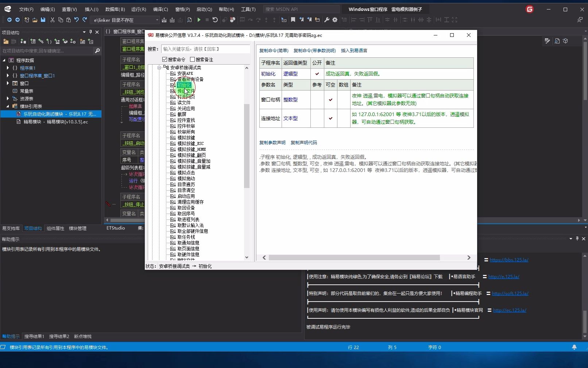Open the gear settings icon in toolbar
588x368 pixels.
[335, 20]
